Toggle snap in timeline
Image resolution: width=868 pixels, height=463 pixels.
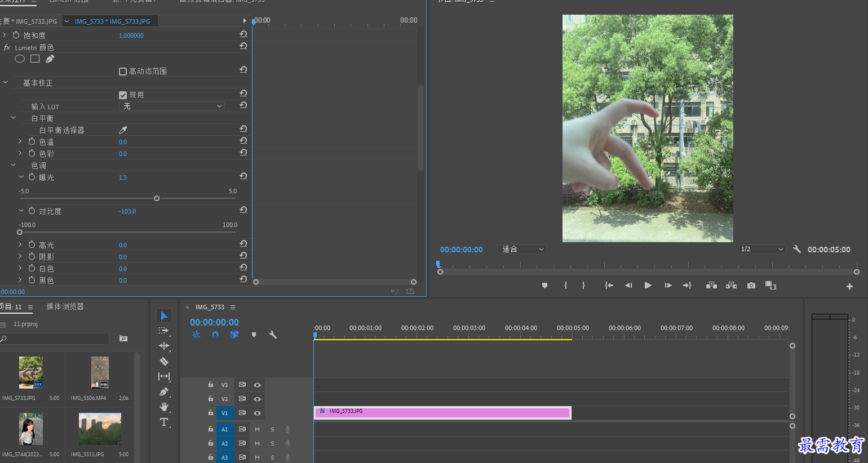[215, 335]
